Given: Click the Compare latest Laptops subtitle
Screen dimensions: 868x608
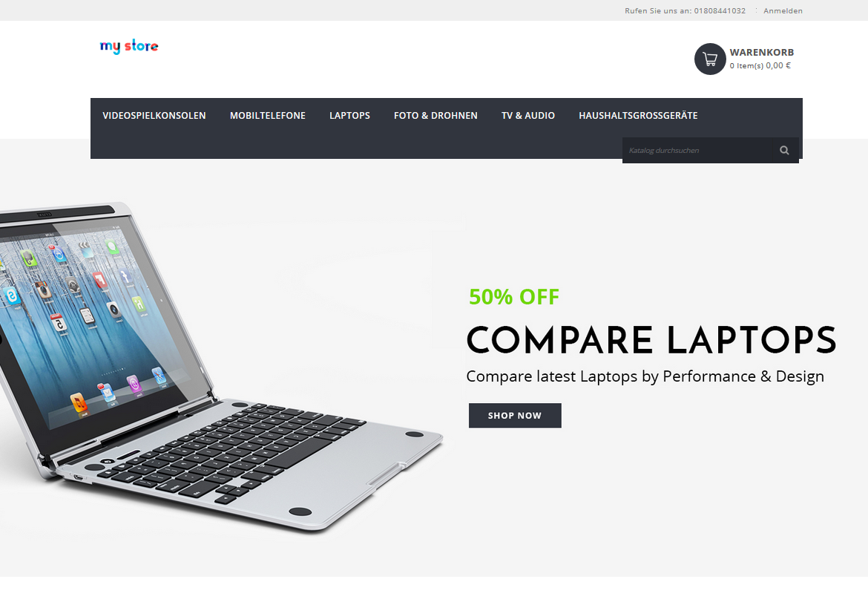Looking at the screenshot, I should 645,376.
